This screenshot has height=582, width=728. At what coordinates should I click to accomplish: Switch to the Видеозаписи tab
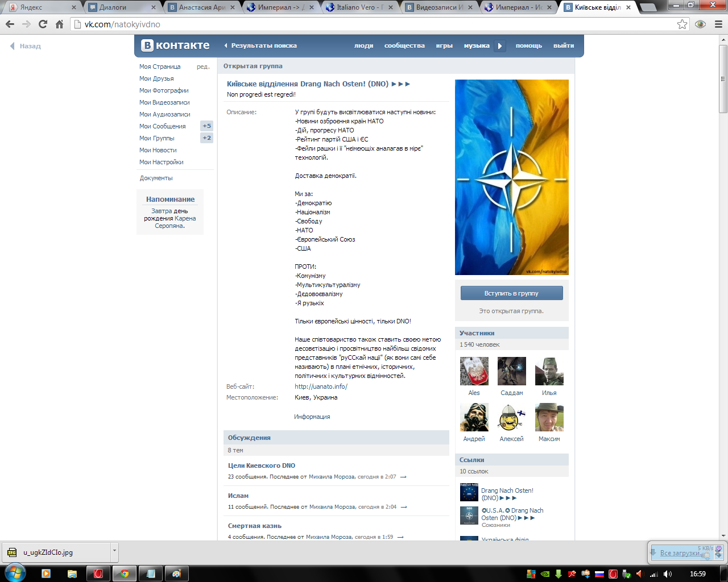pyautogui.click(x=439, y=7)
